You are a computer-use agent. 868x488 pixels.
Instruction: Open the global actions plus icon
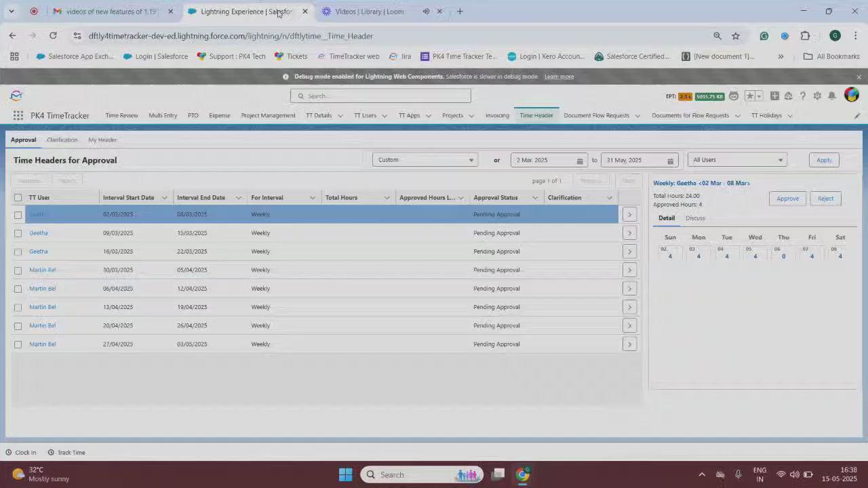tap(774, 96)
